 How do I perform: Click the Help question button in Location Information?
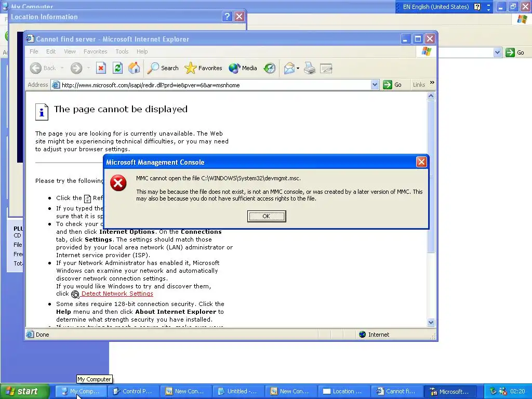tap(228, 16)
